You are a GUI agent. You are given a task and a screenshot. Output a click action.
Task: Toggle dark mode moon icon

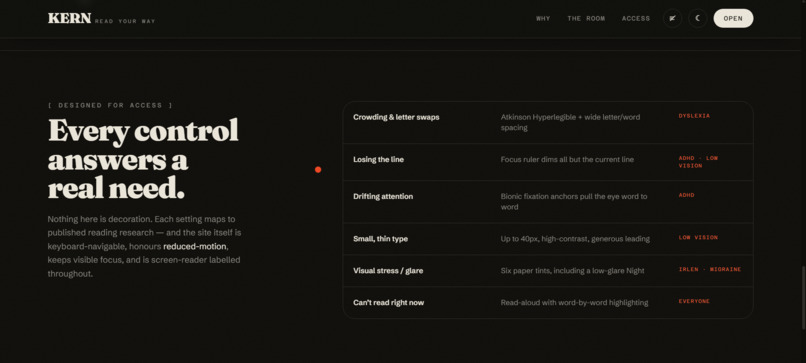coord(698,19)
